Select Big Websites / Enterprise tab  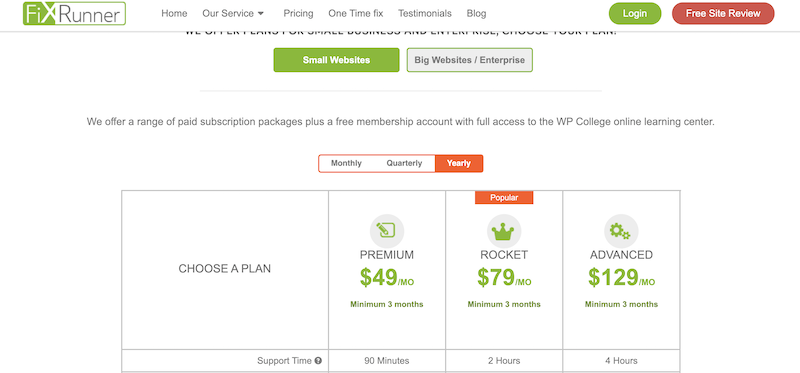pyautogui.click(x=469, y=60)
